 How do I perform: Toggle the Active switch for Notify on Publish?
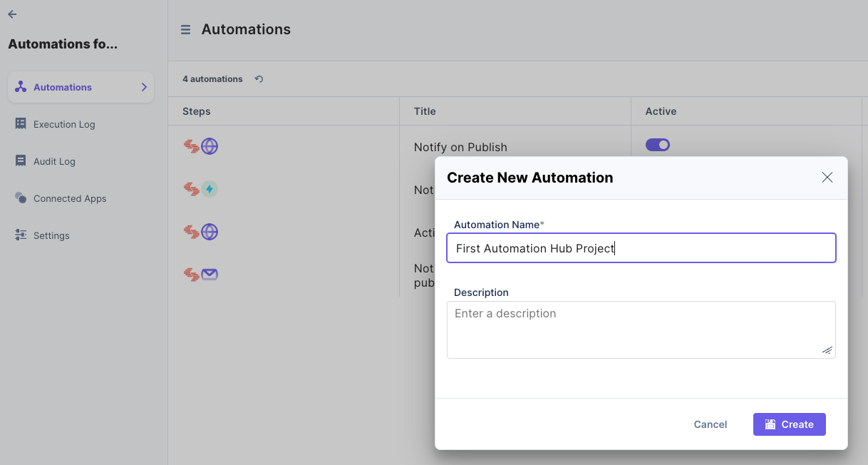click(x=657, y=145)
